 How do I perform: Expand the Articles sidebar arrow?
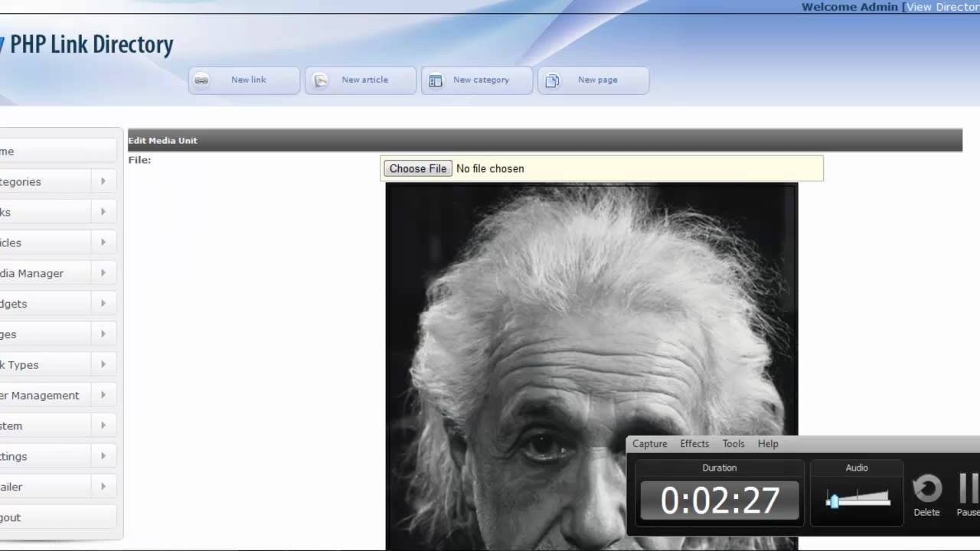coord(103,243)
